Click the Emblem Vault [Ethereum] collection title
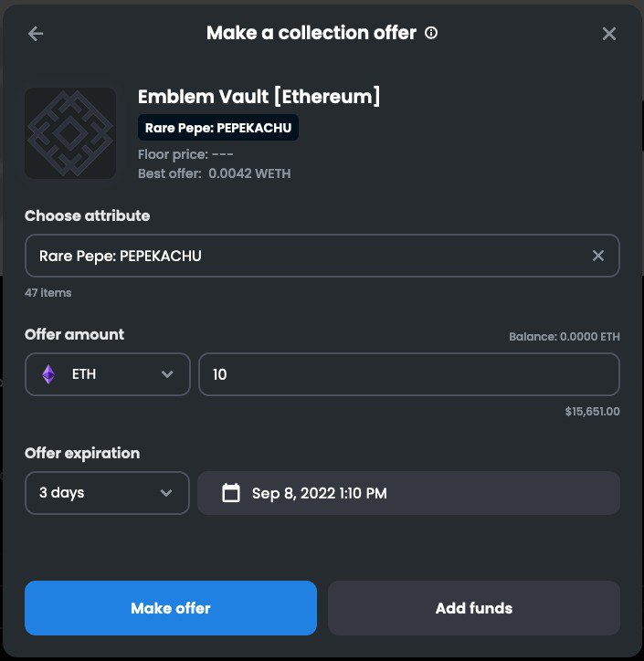Screen dimensions: 644x661 (x=259, y=97)
